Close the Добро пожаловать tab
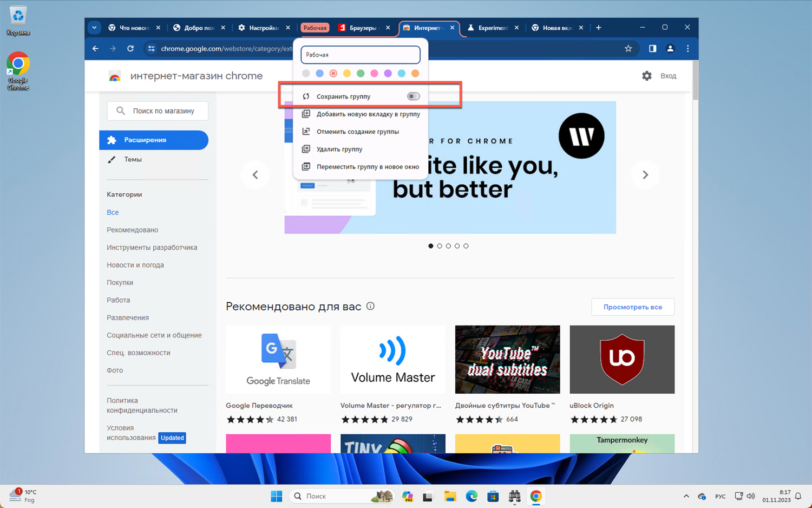Screen dimensions: 812x508 [x=223, y=28]
